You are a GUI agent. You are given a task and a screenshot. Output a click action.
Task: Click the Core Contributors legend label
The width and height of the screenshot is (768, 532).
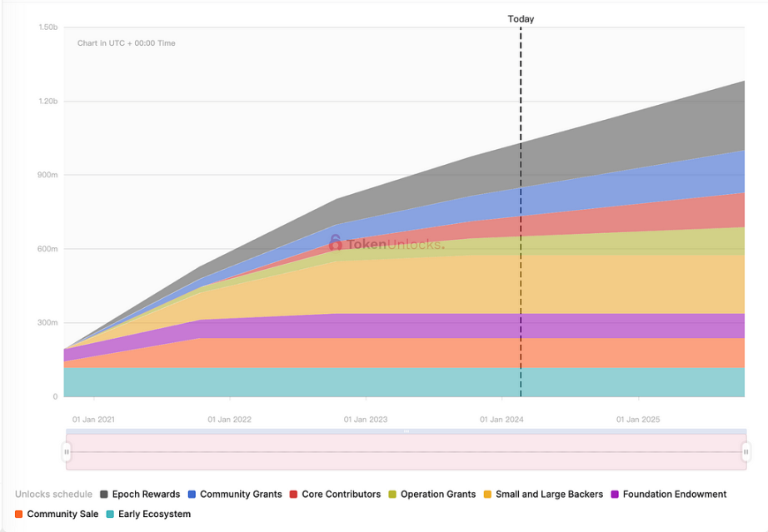[x=341, y=495]
